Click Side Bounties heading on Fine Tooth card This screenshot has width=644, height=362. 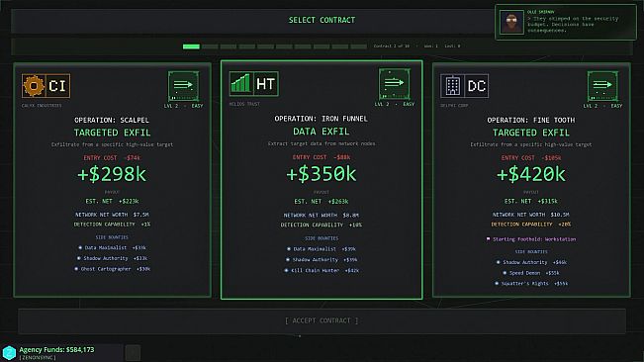(x=530, y=251)
